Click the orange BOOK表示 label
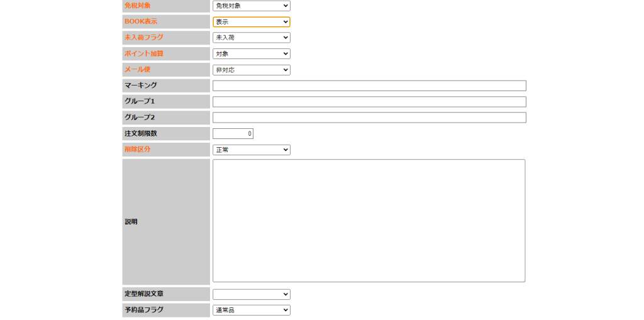Viewport: 644px width, 320px height. tap(141, 21)
